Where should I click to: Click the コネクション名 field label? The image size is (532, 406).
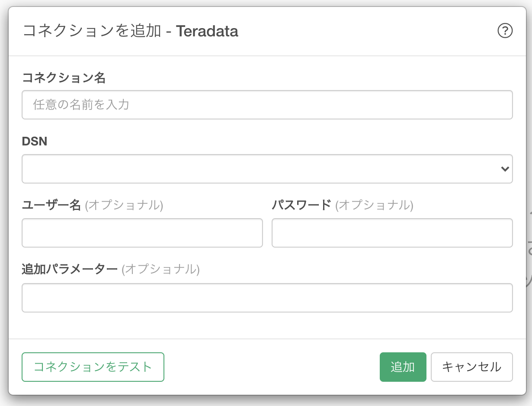pos(64,78)
